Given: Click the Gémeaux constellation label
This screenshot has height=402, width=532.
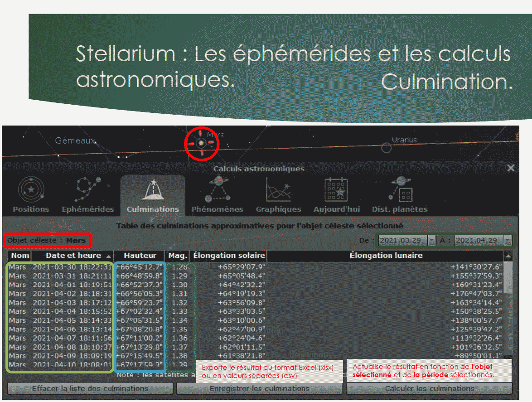Looking at the screenshot, I should (x=75, y=140).
